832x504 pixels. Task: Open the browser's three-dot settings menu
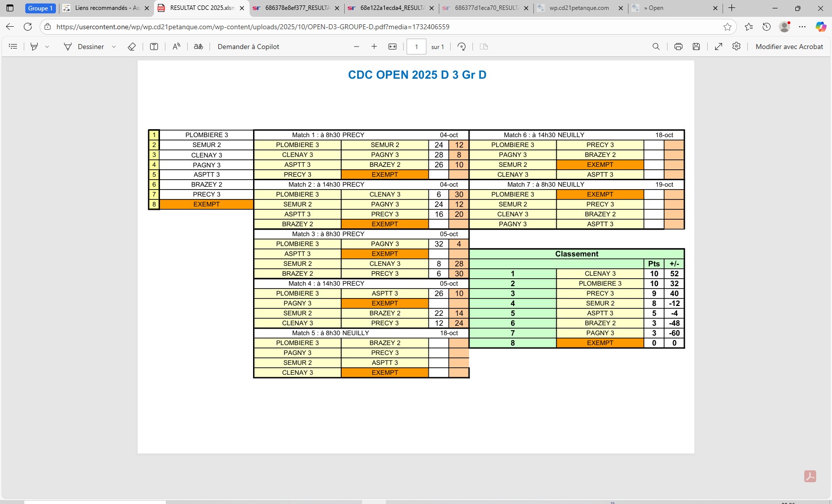[x=802, y=27]
